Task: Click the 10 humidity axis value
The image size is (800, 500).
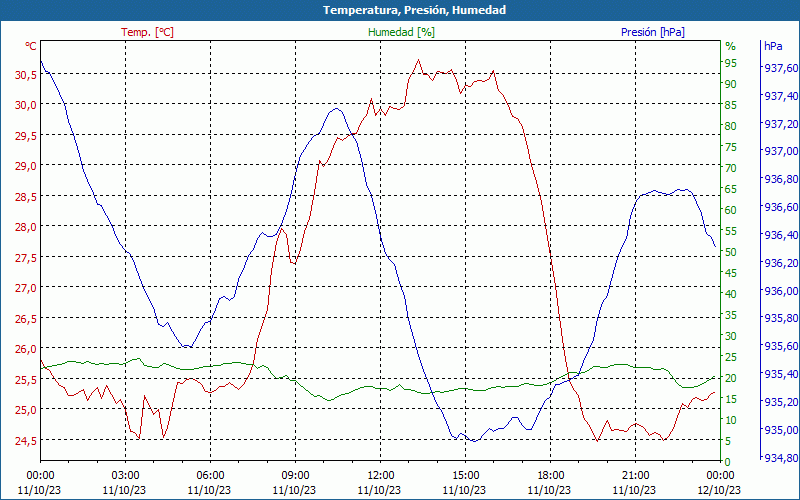Action: pos(731,420)
